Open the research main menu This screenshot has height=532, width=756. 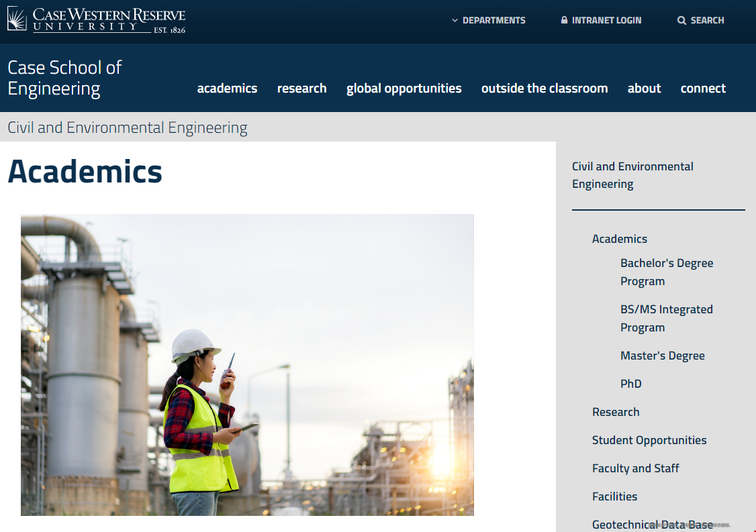click(x=301, y=89)
